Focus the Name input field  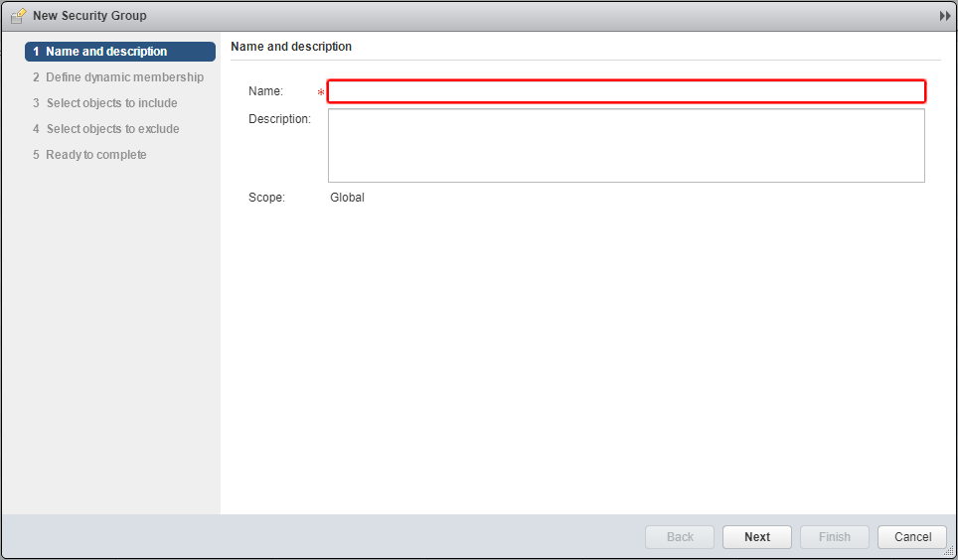(626, 91)
